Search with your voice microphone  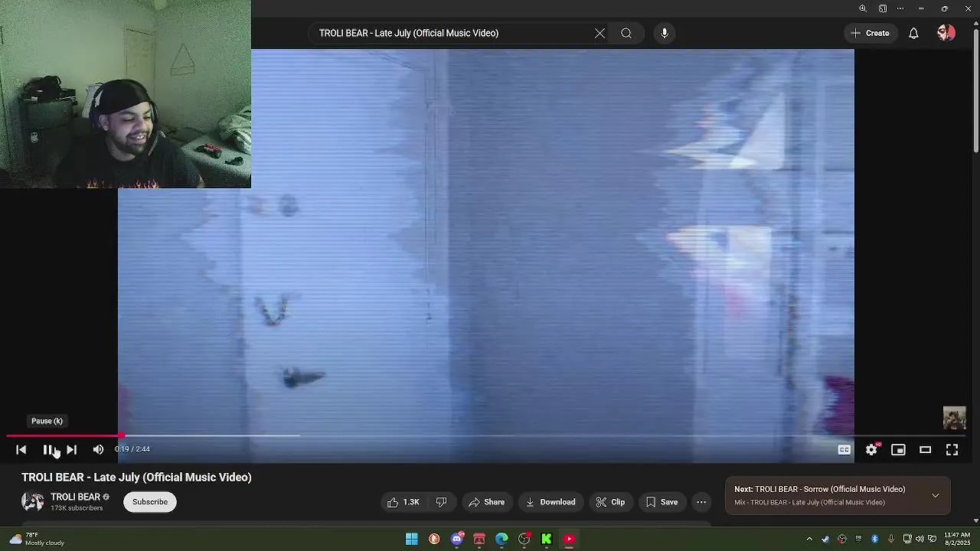pos(665,33)
